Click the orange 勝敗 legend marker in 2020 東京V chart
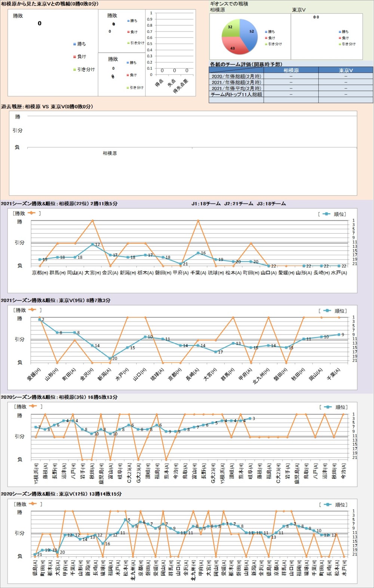 (33, 504)
